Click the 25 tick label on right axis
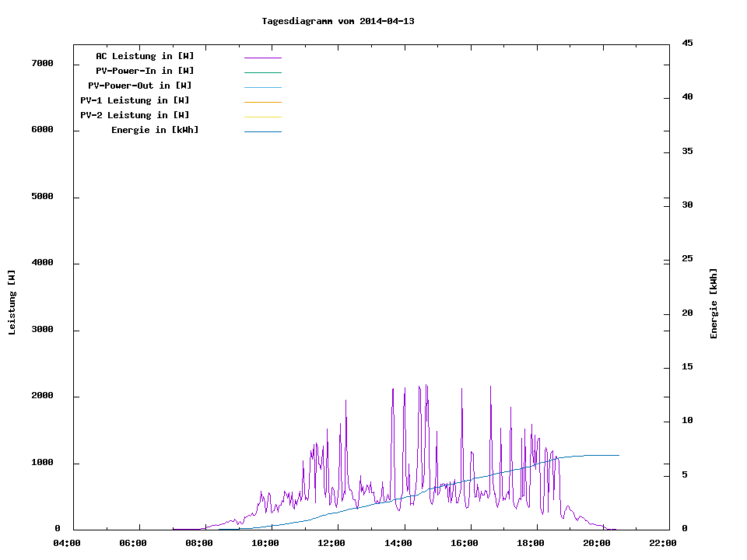 click(687, 259)
